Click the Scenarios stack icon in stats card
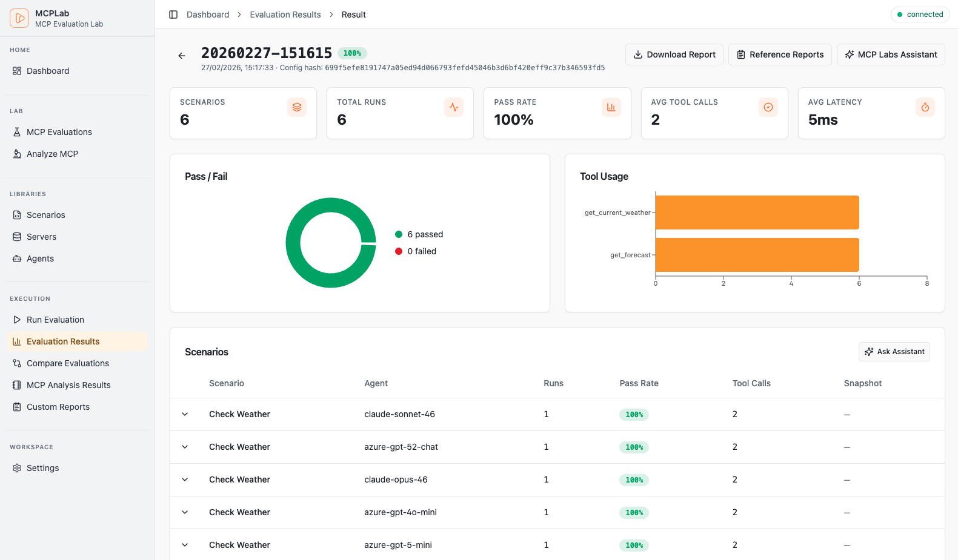Viewport: 958px width, 560px height. click(297, 107)
